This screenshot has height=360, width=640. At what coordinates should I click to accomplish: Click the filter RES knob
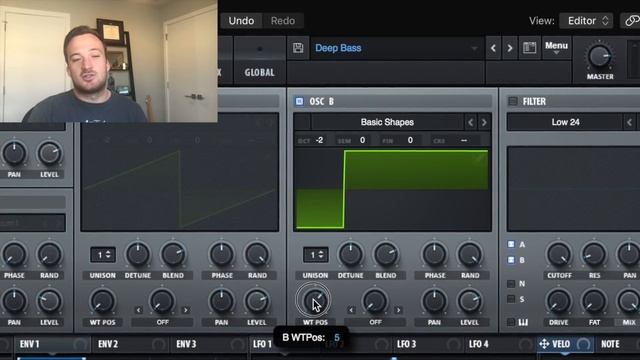[594, 254]
